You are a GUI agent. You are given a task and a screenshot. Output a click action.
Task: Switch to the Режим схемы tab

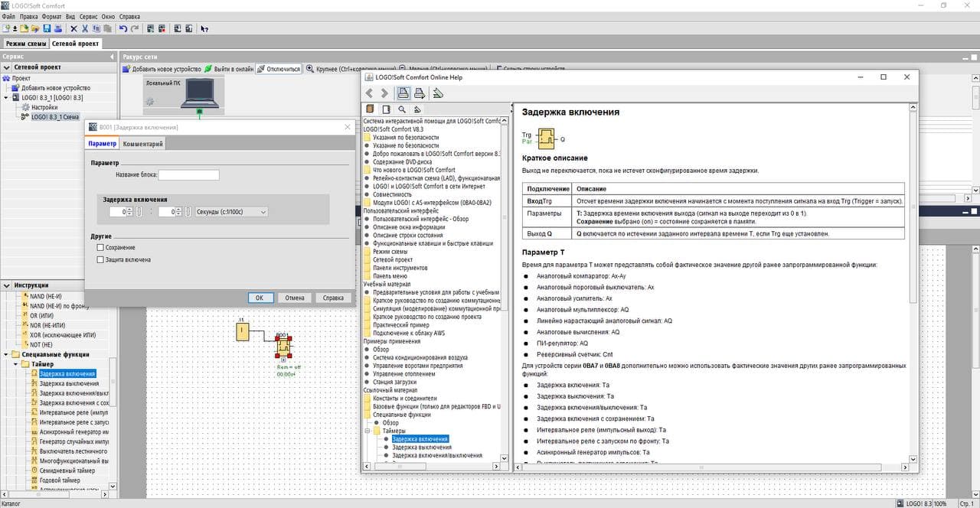point(26,44)
